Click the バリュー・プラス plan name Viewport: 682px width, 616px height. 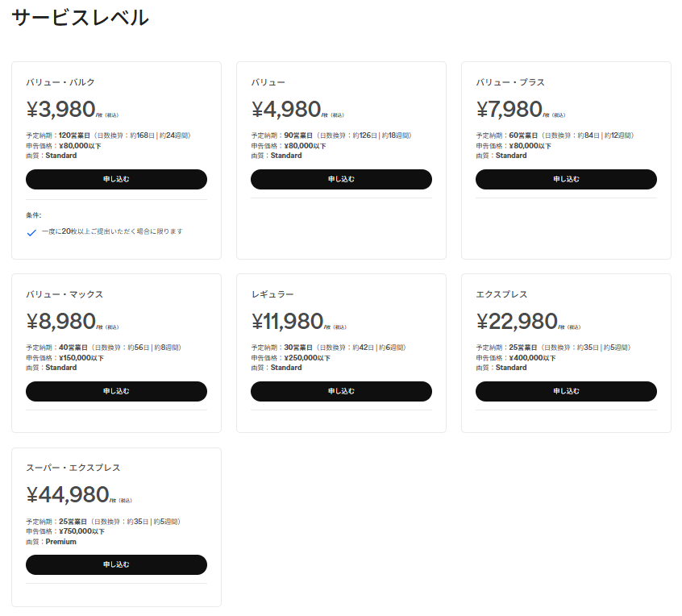click(x=510, y=82)
